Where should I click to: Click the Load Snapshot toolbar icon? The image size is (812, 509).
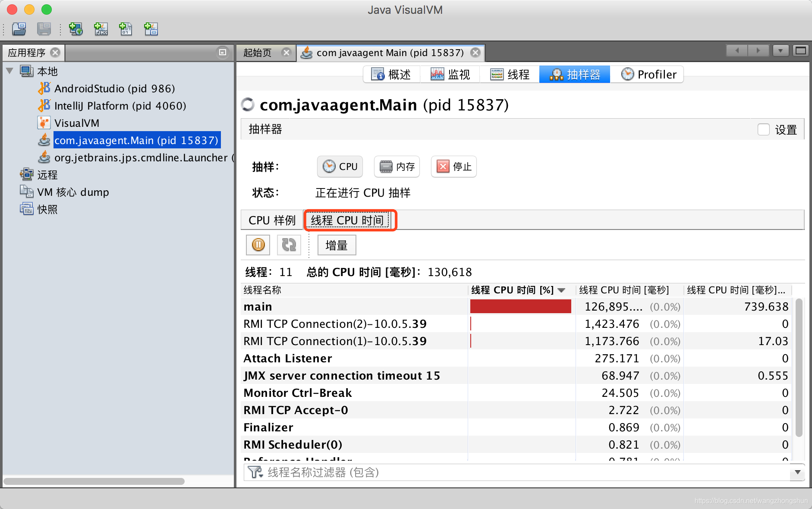(x=19, y=29)
